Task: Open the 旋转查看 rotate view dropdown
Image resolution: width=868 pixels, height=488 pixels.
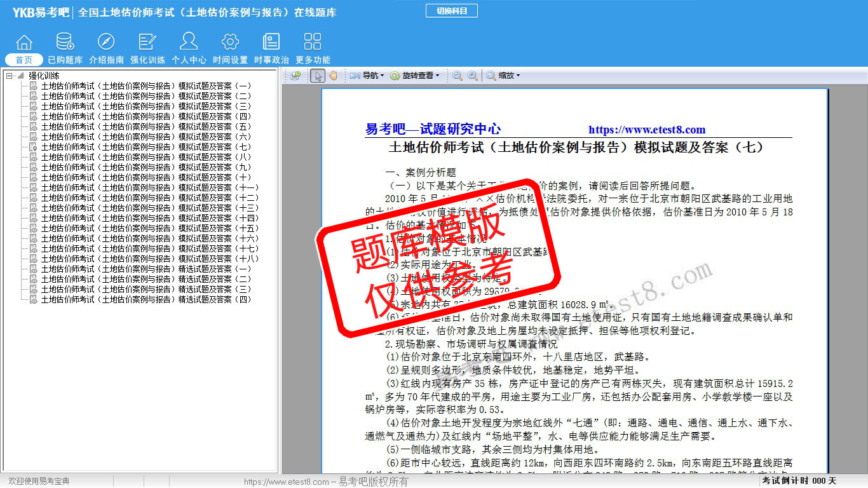Action: 415,76
